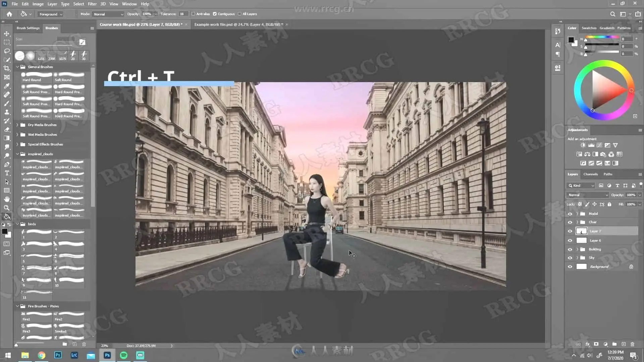
Task: Select the Zoom tool
Action: click(x=7, y=208)
